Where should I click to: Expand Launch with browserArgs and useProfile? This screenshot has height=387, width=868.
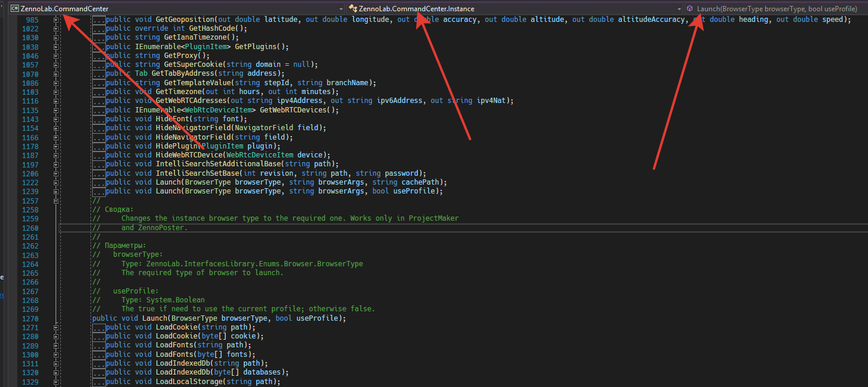[x=56, y=191]
